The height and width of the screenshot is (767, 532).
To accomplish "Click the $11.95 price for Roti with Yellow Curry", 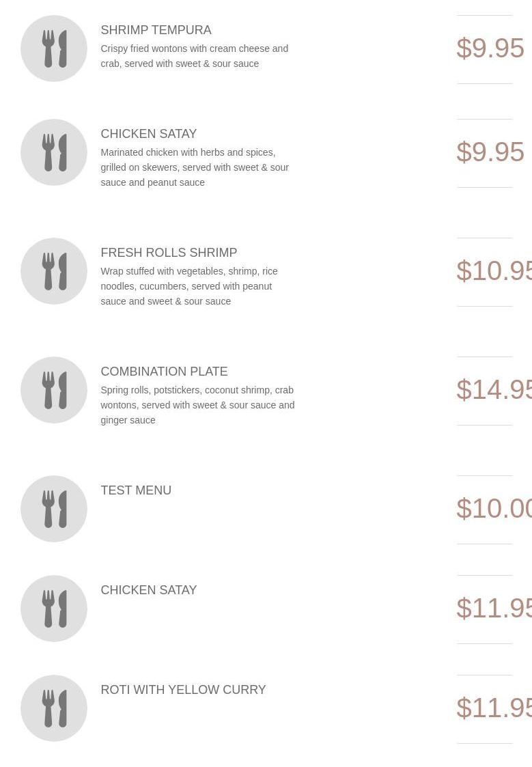I will (494, 708).
